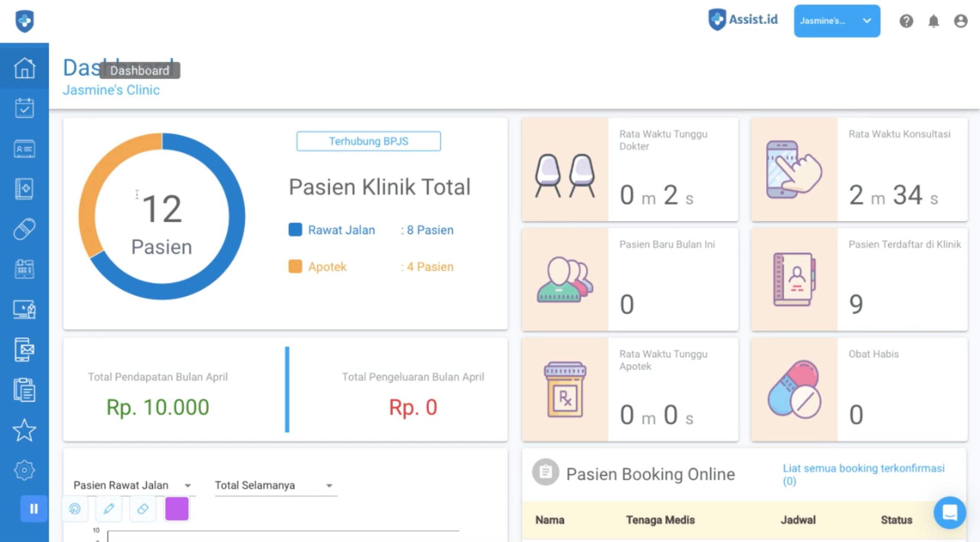Screen dimensions: 980x542
Task: Expand the Jasmine's clinic selector dropdown
Action: tap(836, 21)
